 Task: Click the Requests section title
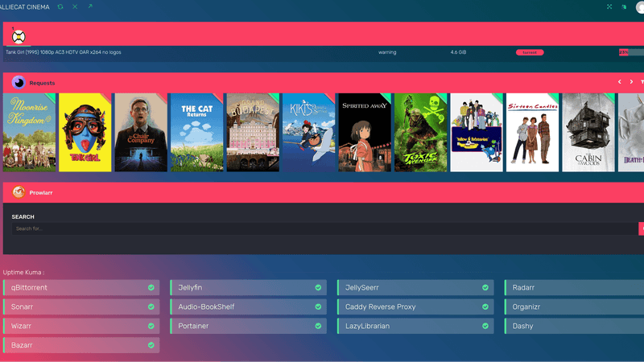[x=42, y=83]
